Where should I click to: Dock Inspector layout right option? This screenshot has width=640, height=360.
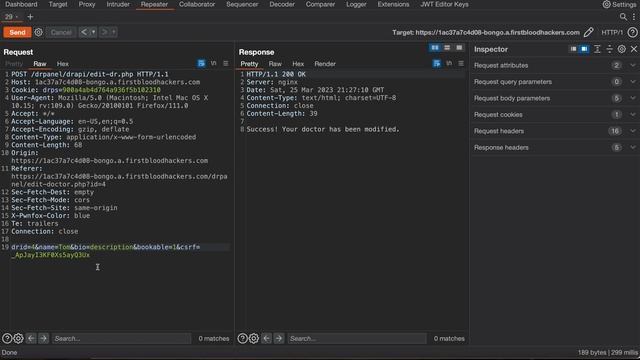click(584, 49)
